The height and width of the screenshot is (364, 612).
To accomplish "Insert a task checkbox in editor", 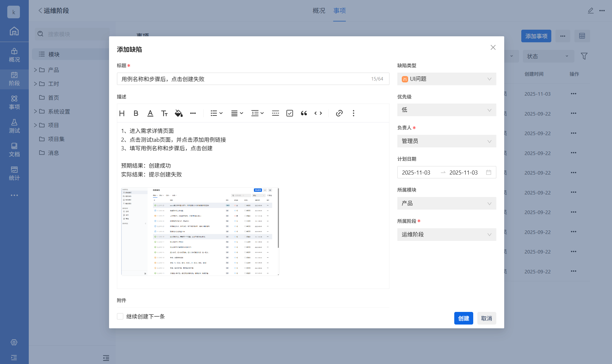I will click(290, 113).
